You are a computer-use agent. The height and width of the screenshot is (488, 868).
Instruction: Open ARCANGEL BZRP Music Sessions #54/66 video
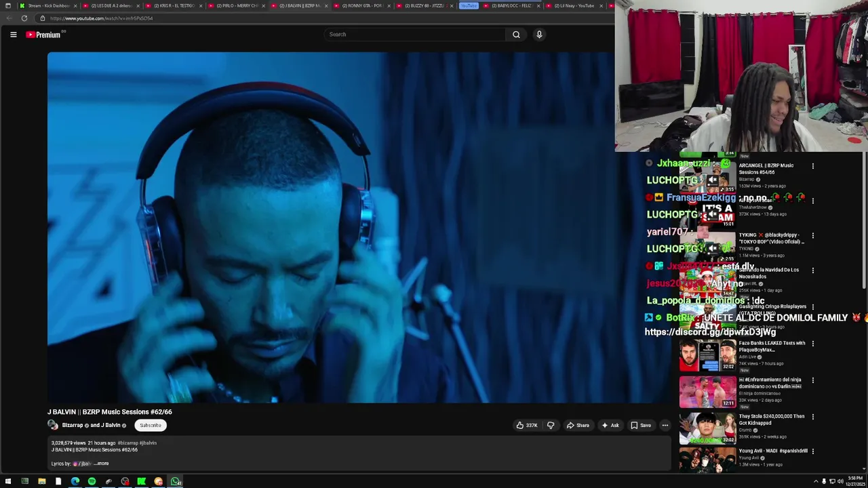pyautogui.click(x=766, y=168)
